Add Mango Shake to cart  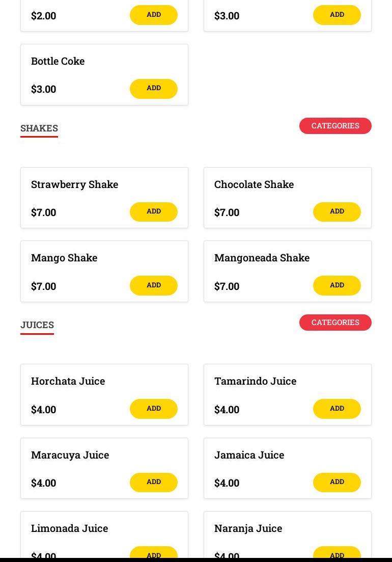click(x=154, y=285)
